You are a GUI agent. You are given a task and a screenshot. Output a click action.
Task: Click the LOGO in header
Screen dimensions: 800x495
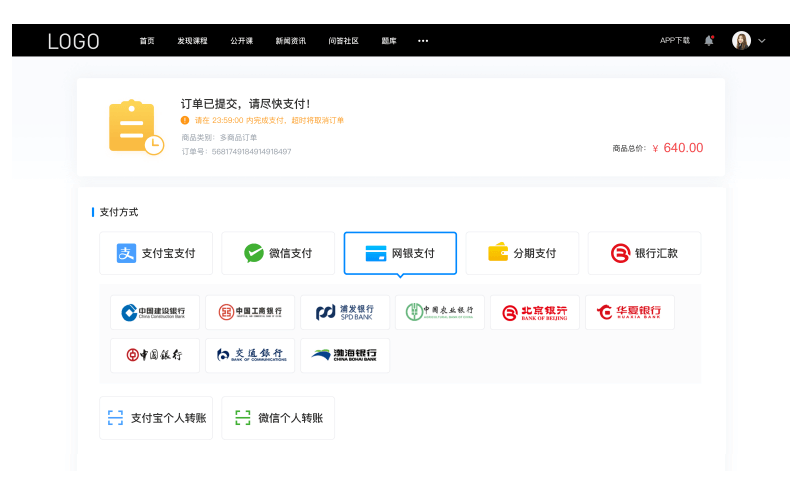(74, 41)
